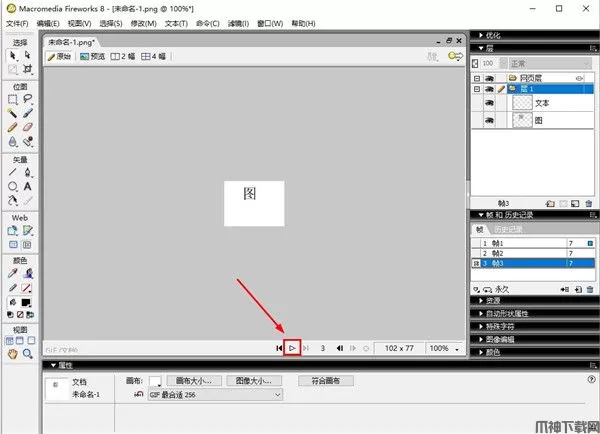The image size is (600, 434).
Task: Select the Pen tool
Action: [x=28, y=172]
